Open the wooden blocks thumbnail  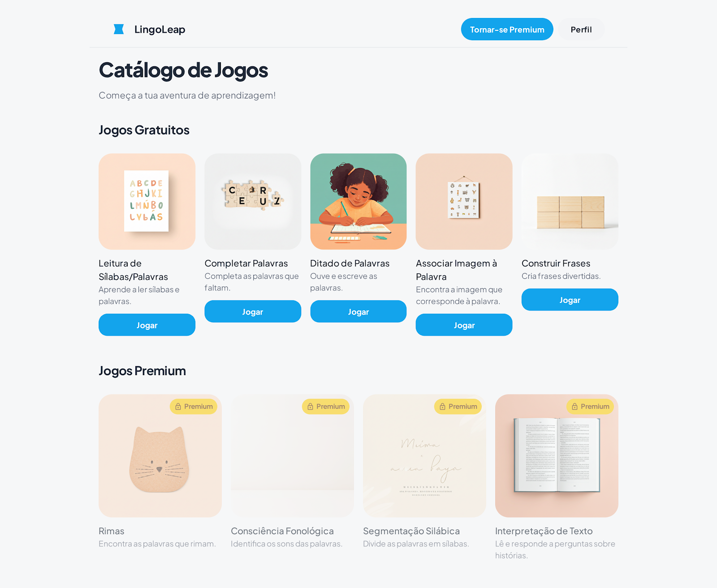(x=570, y=202)
